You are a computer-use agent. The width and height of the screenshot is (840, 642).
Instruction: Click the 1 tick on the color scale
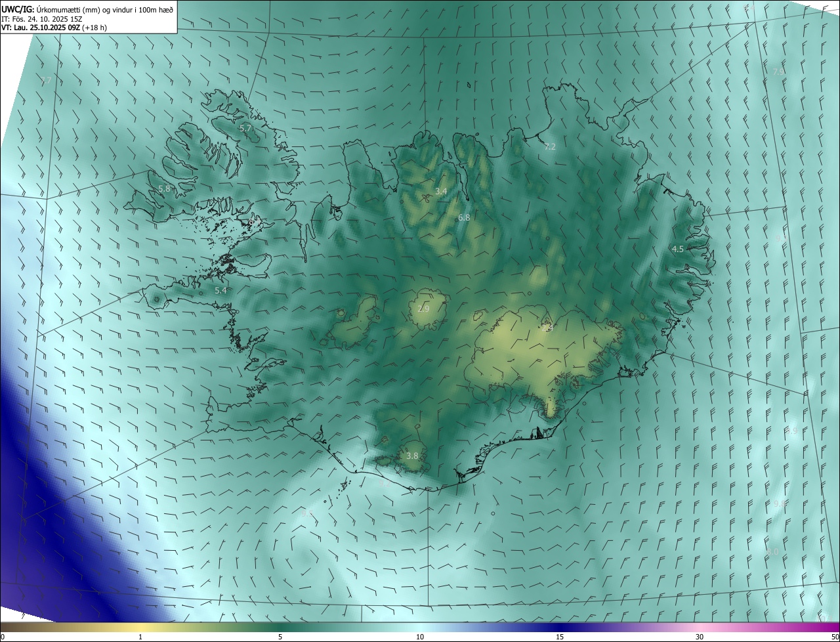140,637
